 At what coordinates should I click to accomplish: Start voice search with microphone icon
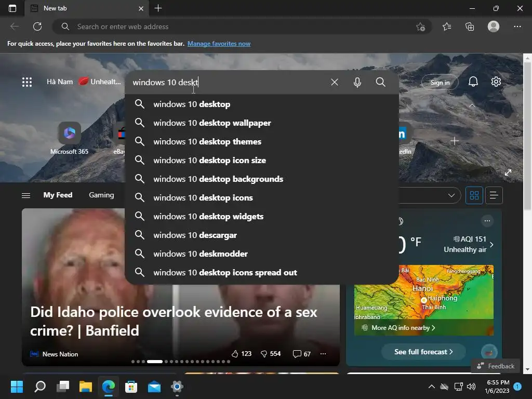click(357, 83)
